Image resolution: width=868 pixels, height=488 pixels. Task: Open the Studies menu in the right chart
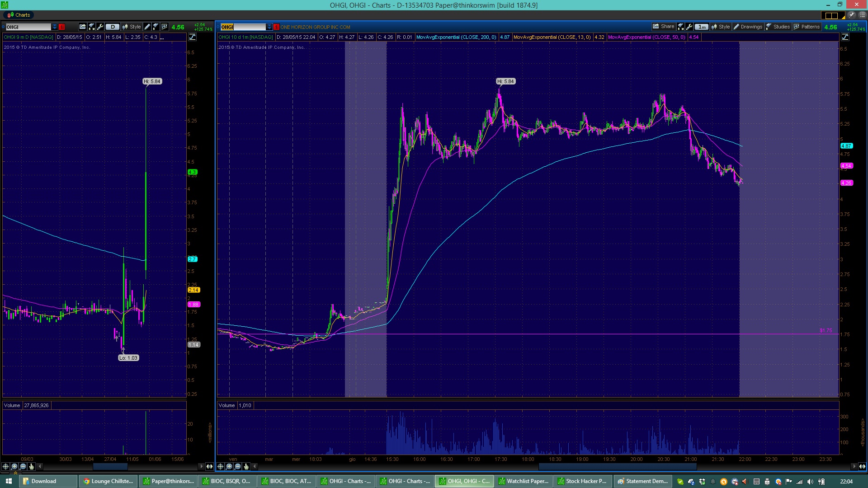click(x=778, y=27)
